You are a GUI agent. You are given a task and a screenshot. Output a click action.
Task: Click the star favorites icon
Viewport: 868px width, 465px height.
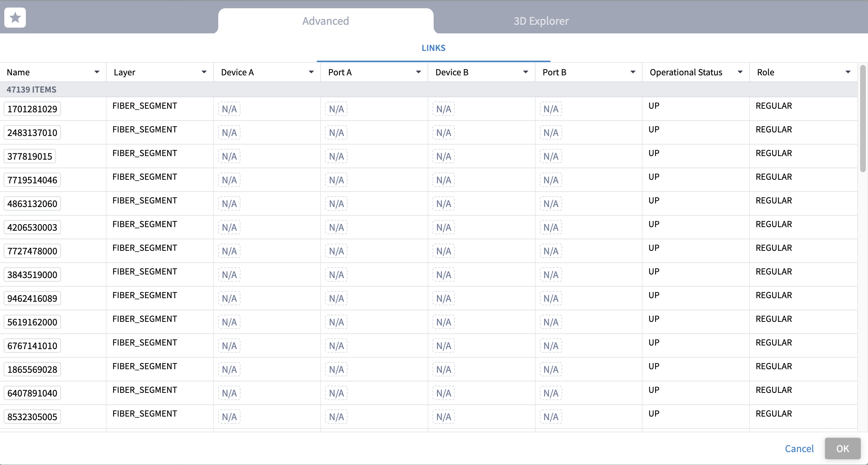[x=15, y=18]
